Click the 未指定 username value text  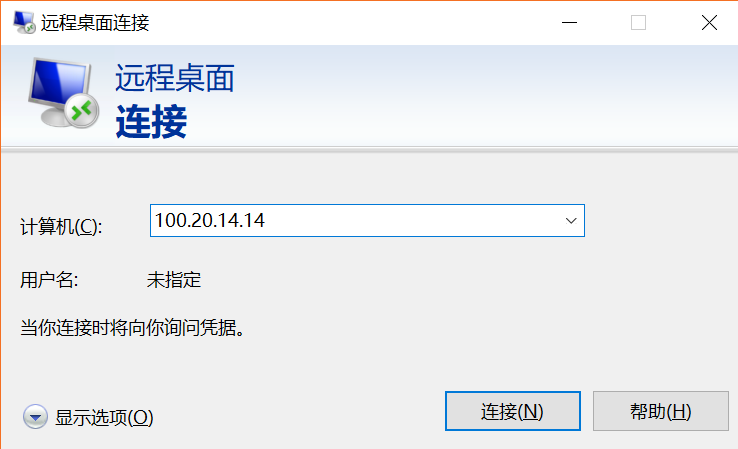(174, 280)
